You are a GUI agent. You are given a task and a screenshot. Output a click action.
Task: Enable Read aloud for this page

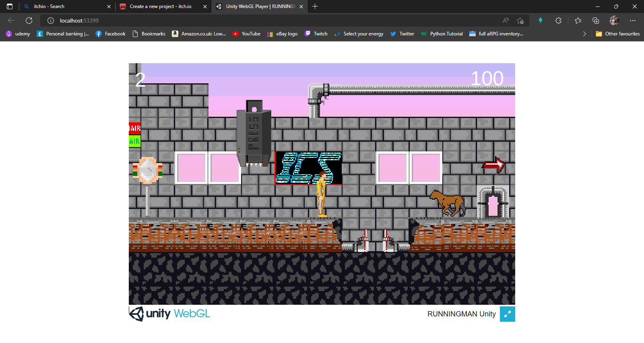tap(506, 21)
